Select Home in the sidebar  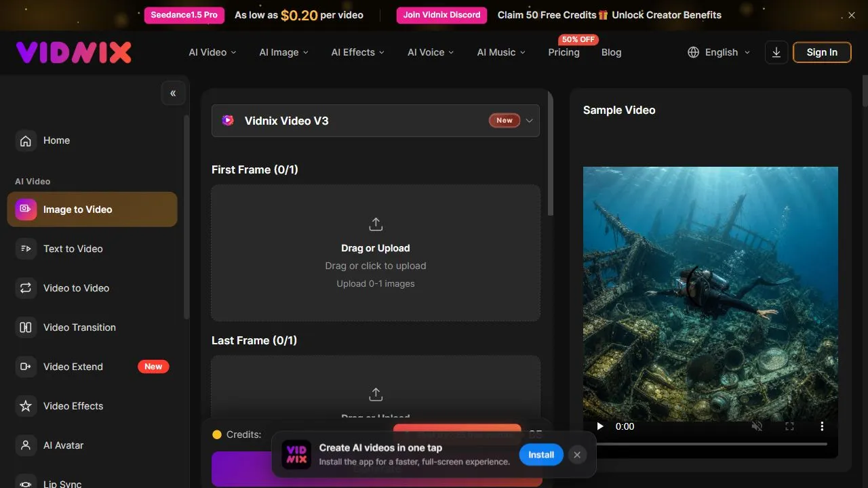tap(92, 140)
